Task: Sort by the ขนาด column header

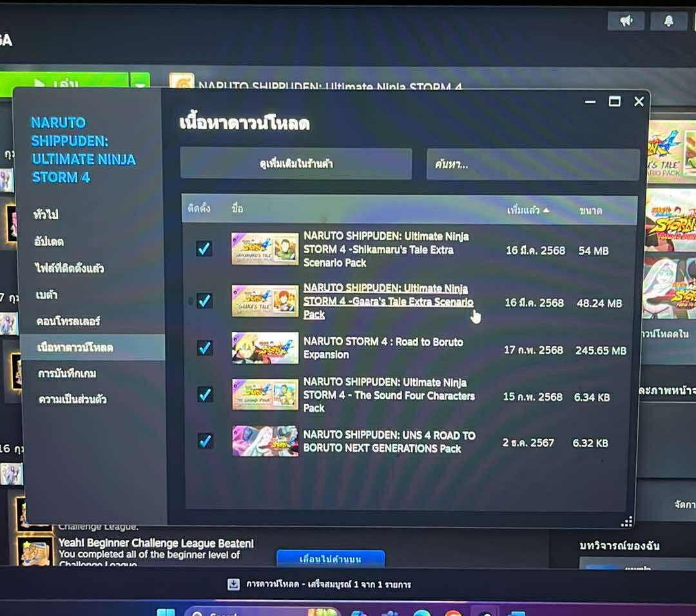Action: pyautogui.click(x=590, y=210)
